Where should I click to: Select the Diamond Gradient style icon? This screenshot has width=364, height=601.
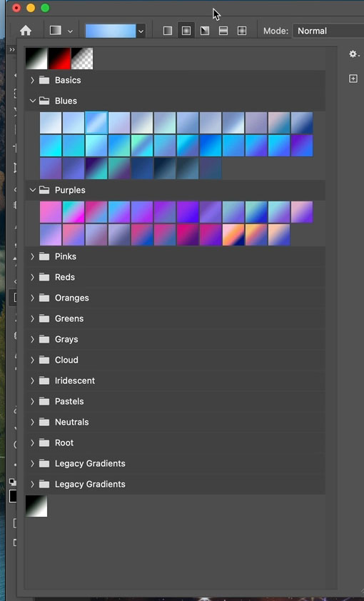242,31
